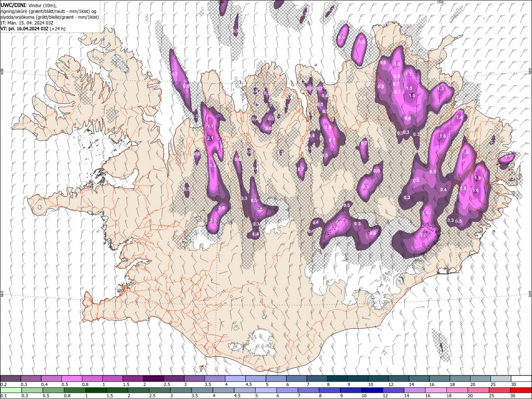Select the pale green 0.1–0.3 rain legend swatch
This screenshot has height=399, width=532.
pyautogui.click(x=11, y=390)
